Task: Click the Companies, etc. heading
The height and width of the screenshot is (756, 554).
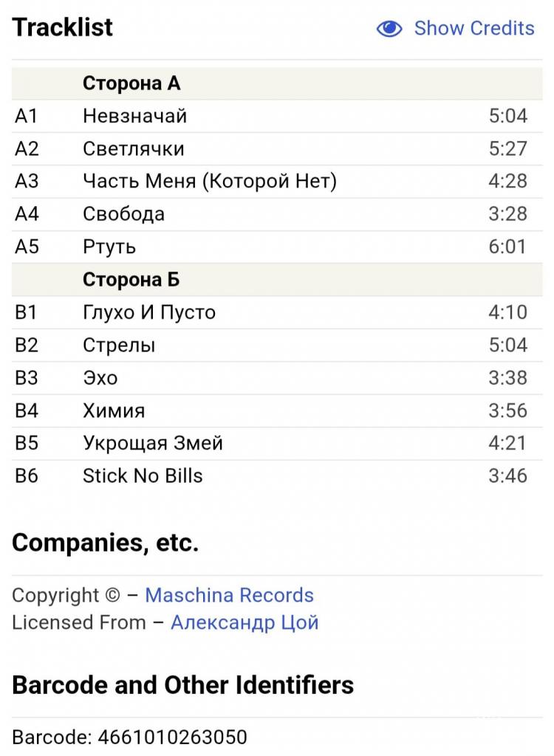Action: pos(105,543)
